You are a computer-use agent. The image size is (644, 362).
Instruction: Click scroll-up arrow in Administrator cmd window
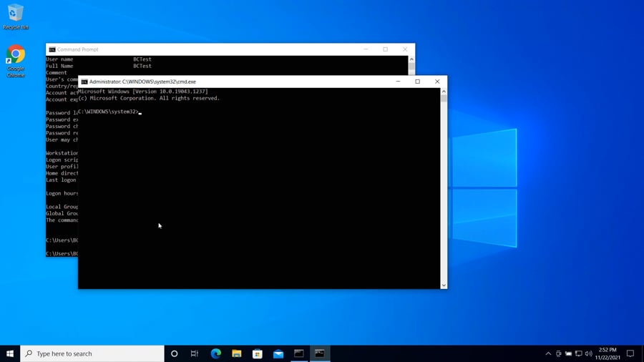444,92
